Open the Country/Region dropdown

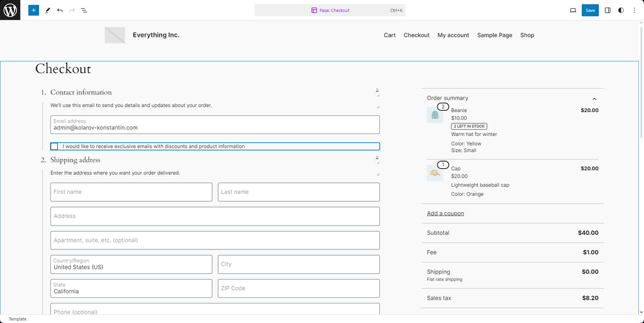point(131,264)
